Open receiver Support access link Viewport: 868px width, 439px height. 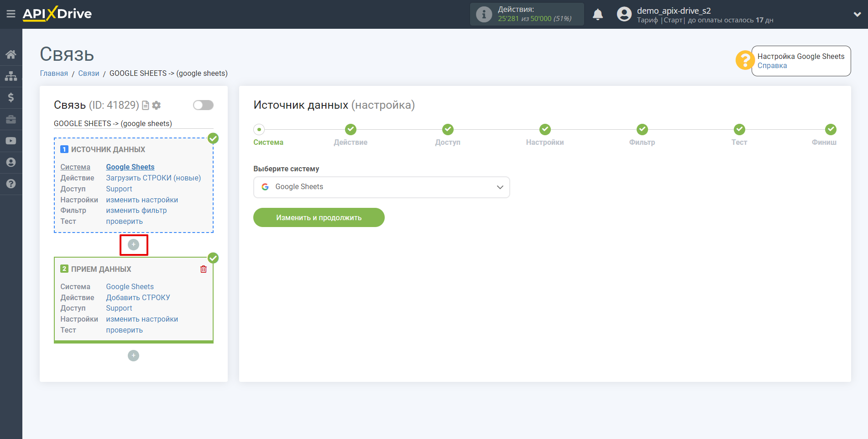[119, 308]
